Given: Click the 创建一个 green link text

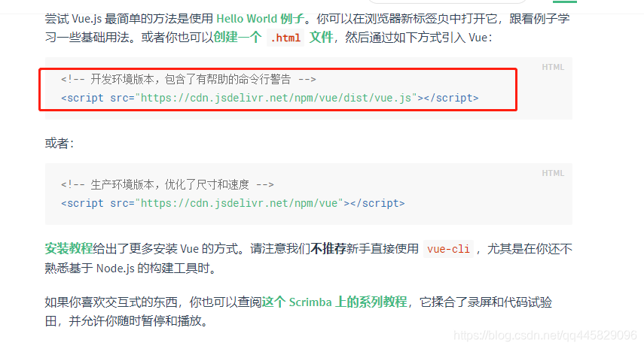Looking at the screenshot, I should pos(237,38).
